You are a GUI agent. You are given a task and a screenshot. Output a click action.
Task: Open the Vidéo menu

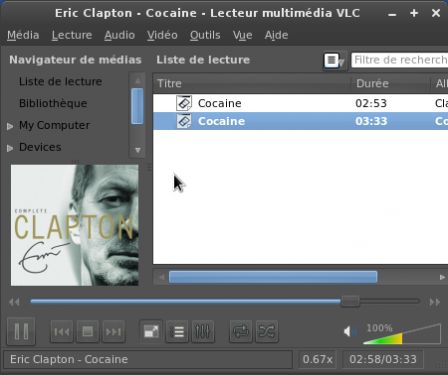[162, 35]
